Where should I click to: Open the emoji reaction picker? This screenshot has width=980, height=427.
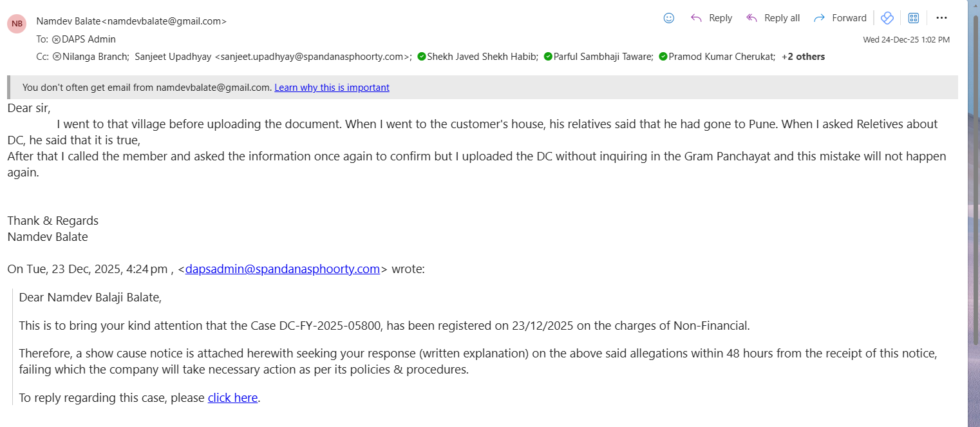(x=669, y=18)
